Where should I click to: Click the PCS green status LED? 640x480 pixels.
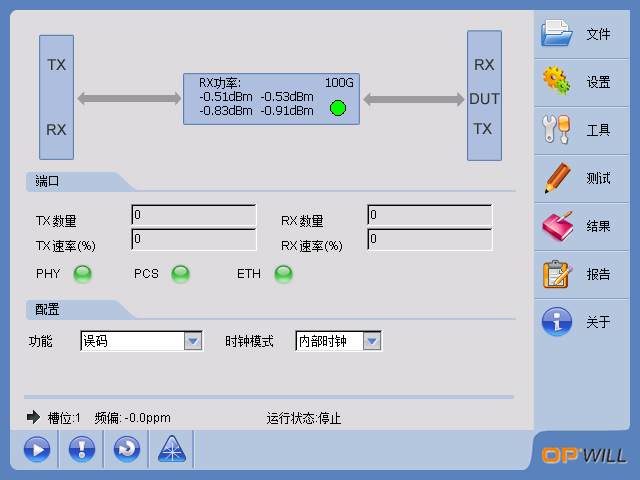pos(180,274)
